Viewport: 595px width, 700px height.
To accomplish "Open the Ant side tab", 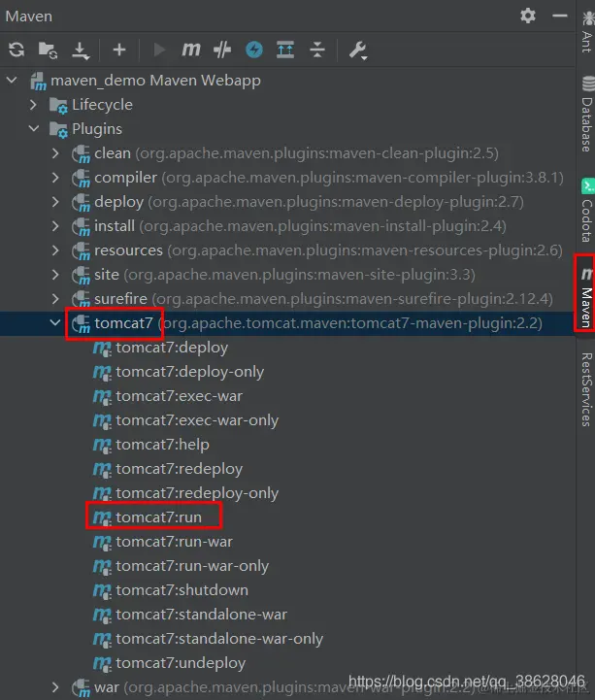I will [x=587, y=31].
